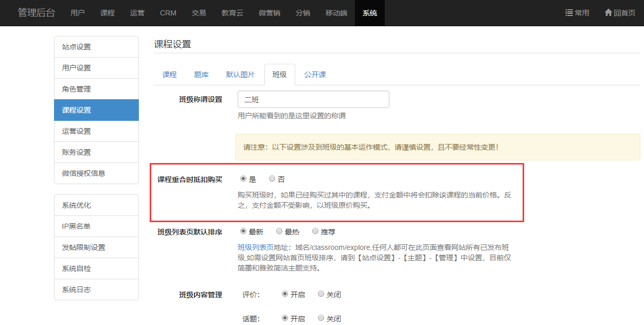
Task: Click the 班级列表页 link
Action: point(256,247)
